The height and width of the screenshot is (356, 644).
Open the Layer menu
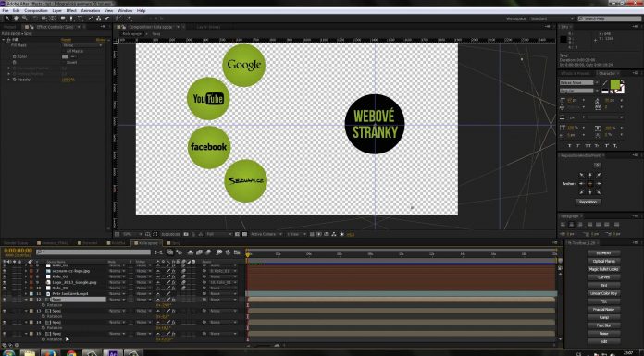(x=57, y=10)
